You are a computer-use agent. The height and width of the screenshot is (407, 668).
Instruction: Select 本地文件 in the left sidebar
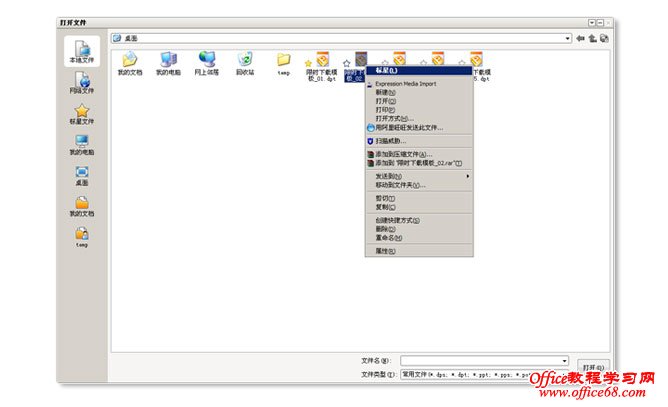click(x=82, y=51)
